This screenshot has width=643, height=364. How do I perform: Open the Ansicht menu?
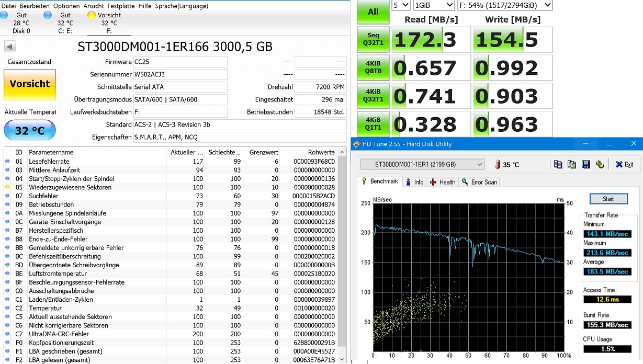click(x=94, y=6)
